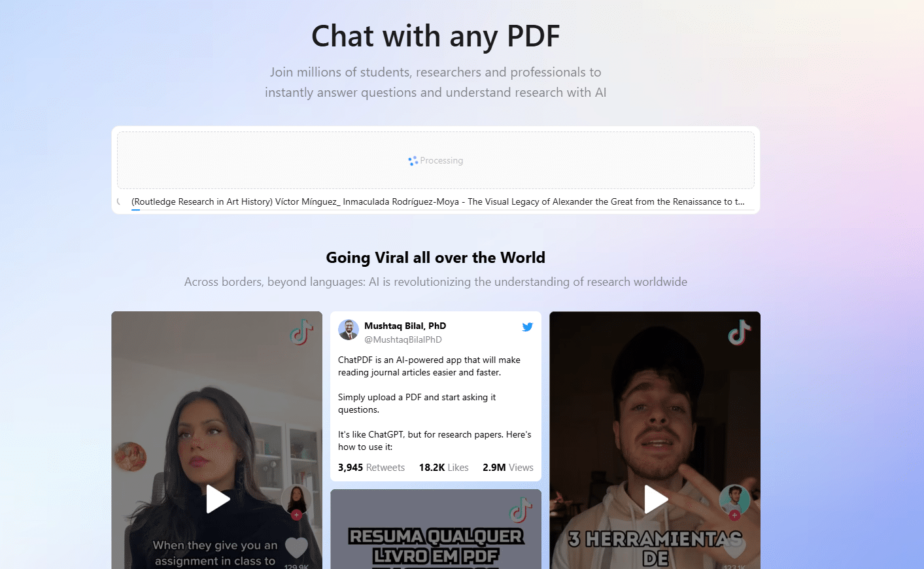Click the 2.9M Views count
The width and height of the screenshot is (924, 569).
508,468
